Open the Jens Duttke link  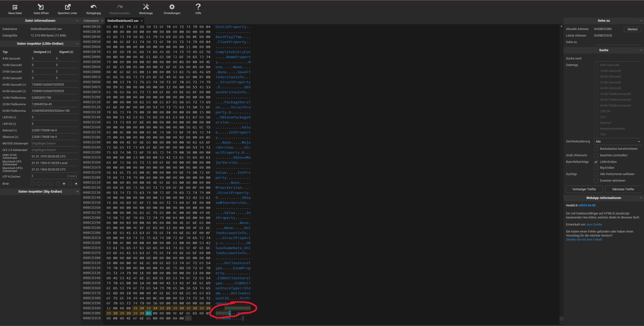coord(594,225)
